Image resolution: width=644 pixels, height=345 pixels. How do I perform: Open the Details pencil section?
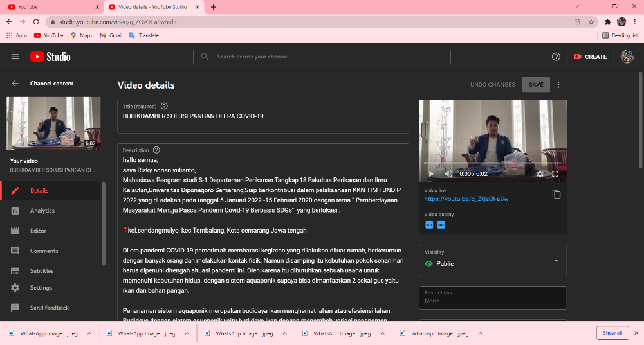point(51,190)
